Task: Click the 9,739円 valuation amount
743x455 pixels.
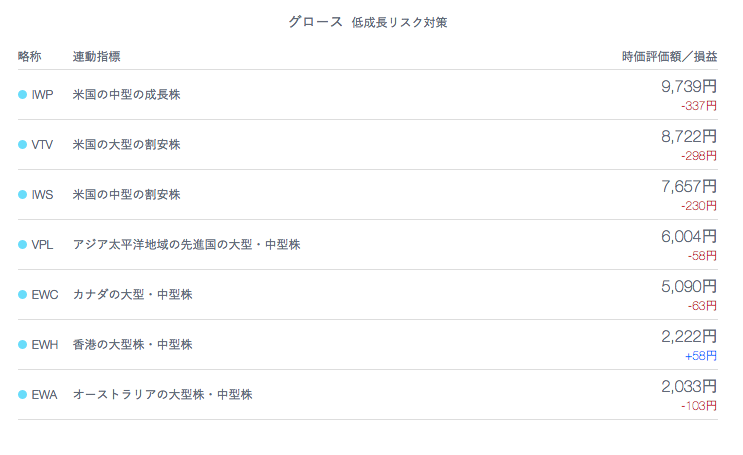Action: pos(689,86)
